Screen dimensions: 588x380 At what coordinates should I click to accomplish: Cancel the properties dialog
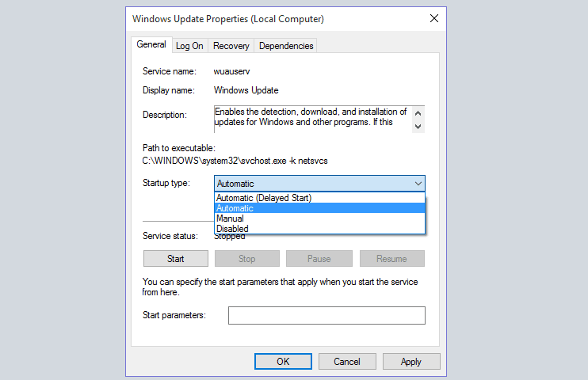[x=347, y=361]
